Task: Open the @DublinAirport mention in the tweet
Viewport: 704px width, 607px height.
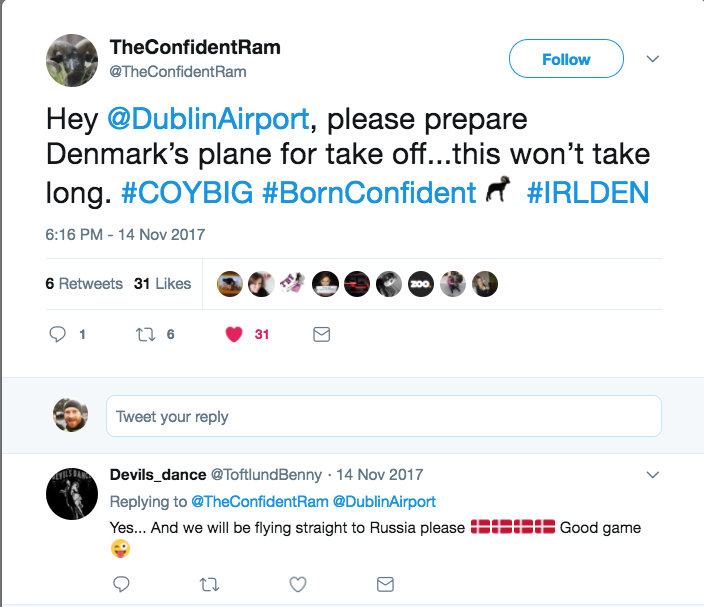Action: (208, 119)
